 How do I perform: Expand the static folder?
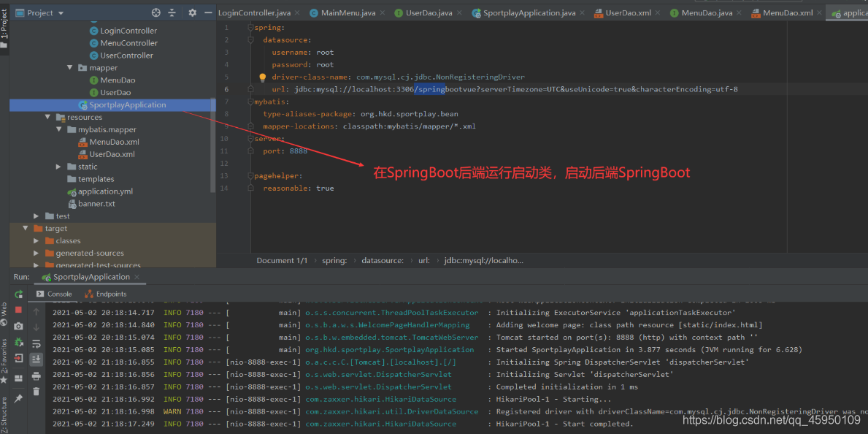tap(58, 167)
